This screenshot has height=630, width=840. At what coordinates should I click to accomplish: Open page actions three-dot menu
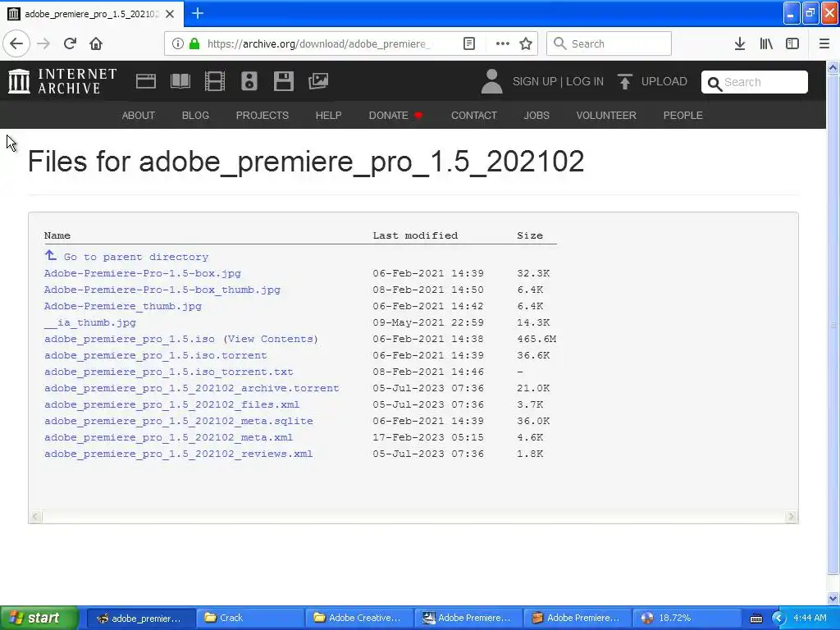[x=503, y=43]
